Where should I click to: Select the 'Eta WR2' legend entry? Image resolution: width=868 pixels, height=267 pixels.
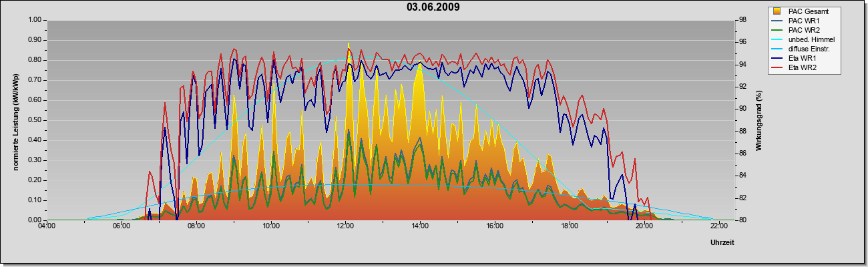click(803, 68)
